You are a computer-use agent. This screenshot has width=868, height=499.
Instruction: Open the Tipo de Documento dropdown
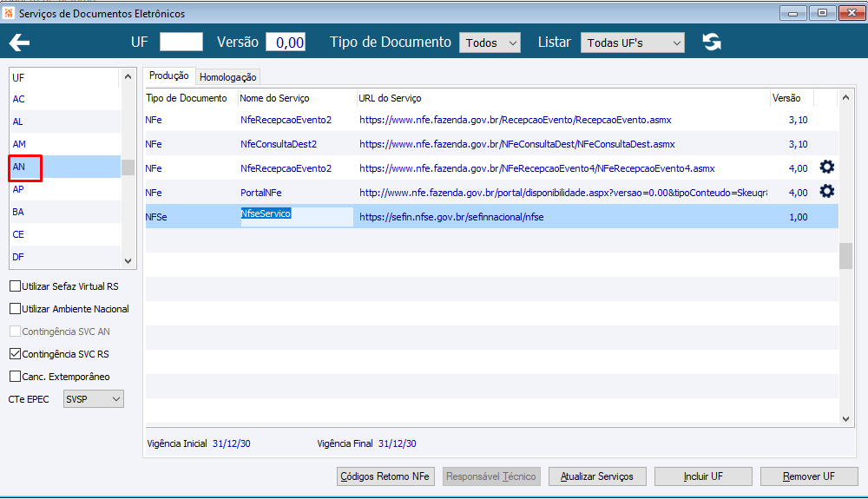click(490, 43)
